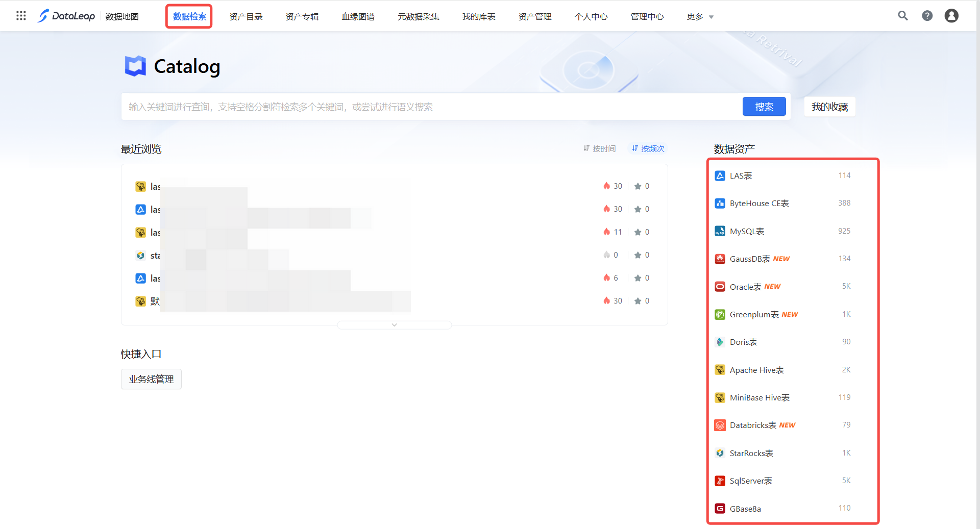
Task: Click the MySQL表 database icon
Action: (720, 231)
